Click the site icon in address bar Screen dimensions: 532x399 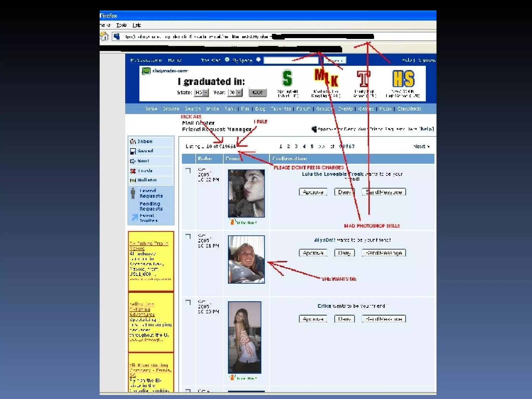[117, 36]
